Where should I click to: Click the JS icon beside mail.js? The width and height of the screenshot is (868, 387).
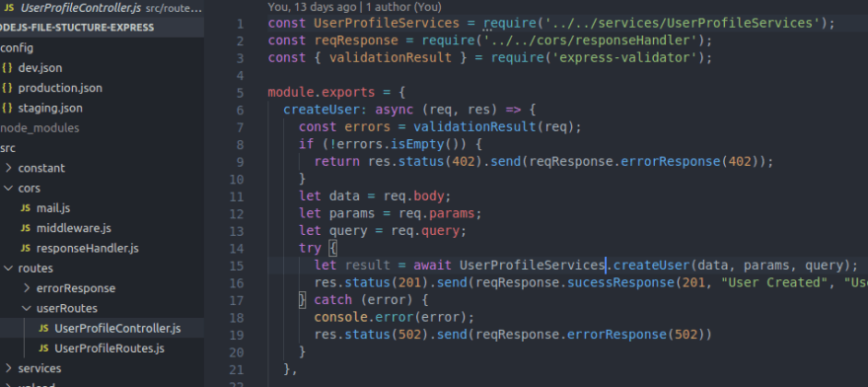(x=25, y=208)
